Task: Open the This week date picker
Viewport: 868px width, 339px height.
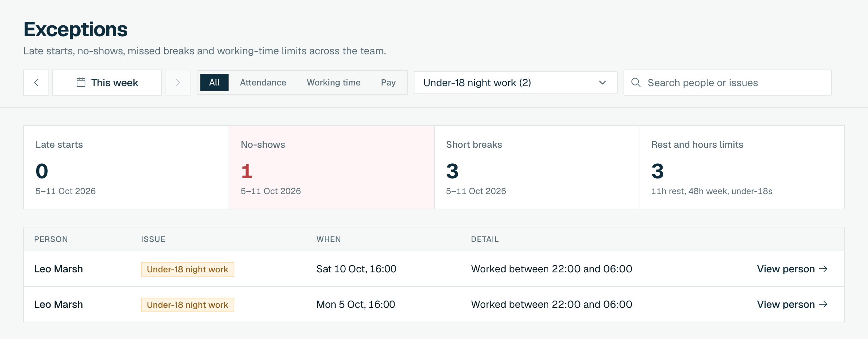Action: [107, 83]
